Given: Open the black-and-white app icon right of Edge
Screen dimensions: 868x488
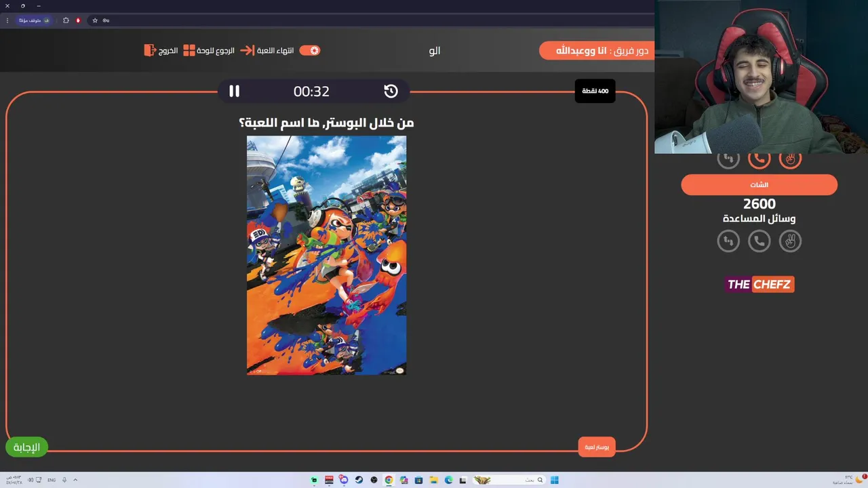Looking at the screenshot, I should pos(463,480).
